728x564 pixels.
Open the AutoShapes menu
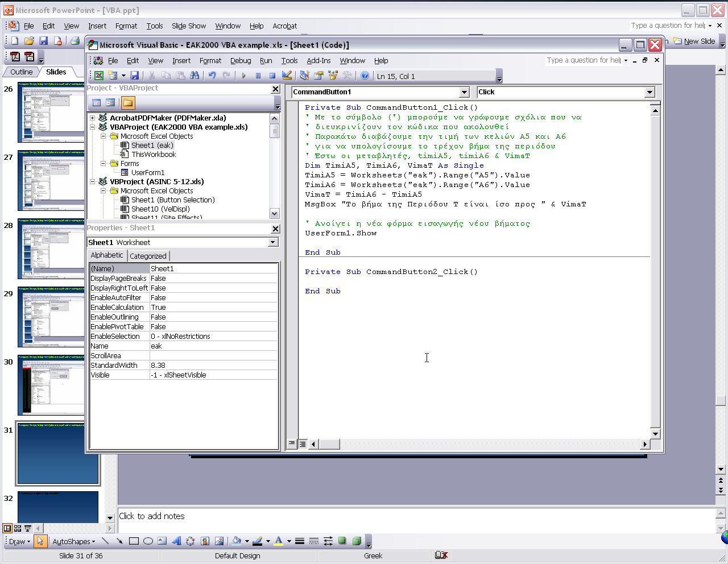click(74, 541)
